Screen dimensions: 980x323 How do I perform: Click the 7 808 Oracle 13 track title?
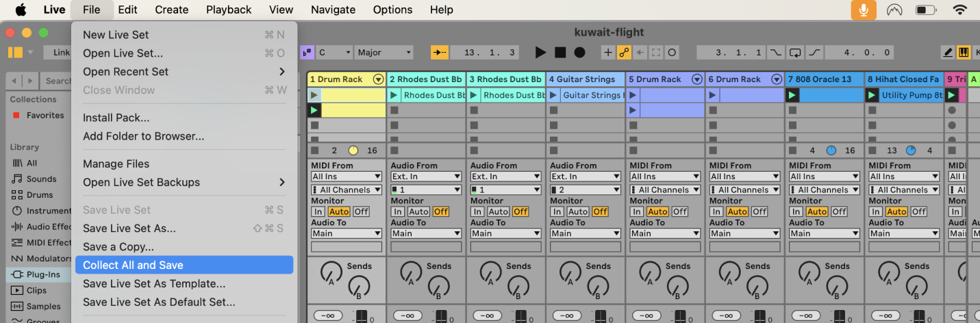point(825,79)
